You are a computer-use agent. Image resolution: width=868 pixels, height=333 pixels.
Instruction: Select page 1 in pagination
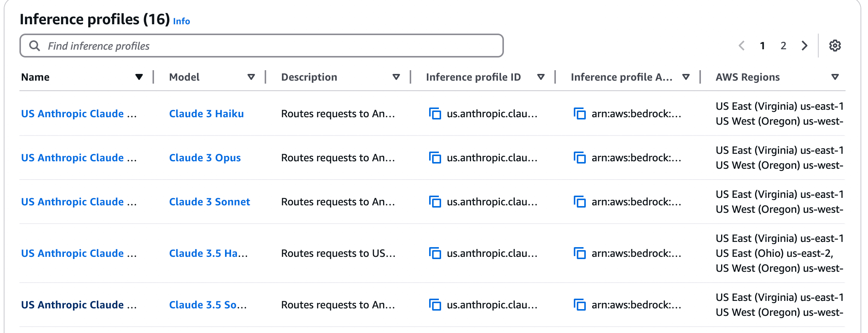point(762,46)
